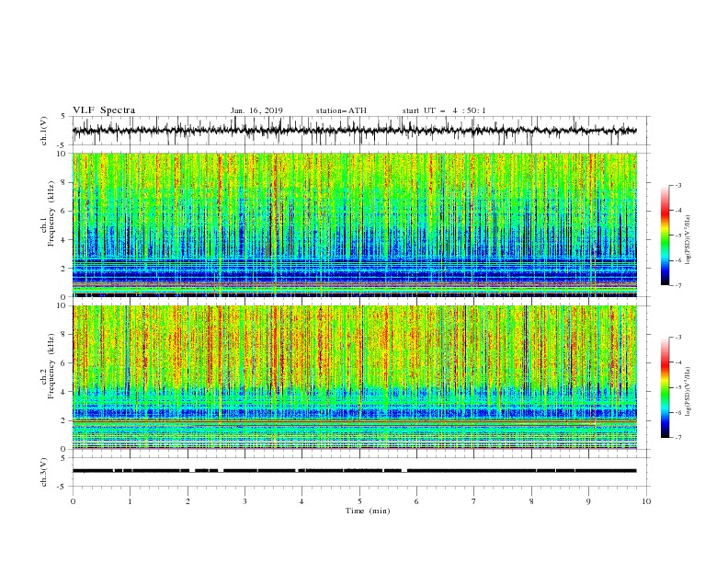Click the log(PSD) label beside ch.2 colorbar
This screenshot has height=563, width=728.
point(688,392)
